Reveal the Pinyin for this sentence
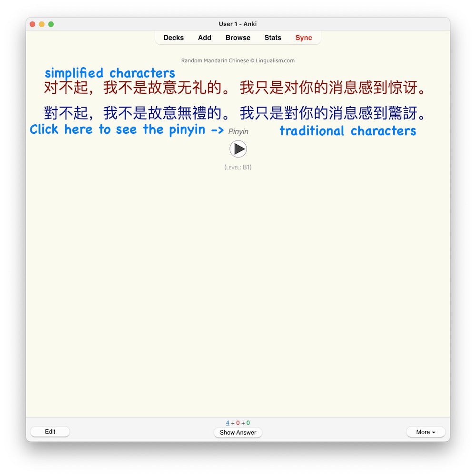This screenshot has height=476, width=476. click(x=238, y=131)
